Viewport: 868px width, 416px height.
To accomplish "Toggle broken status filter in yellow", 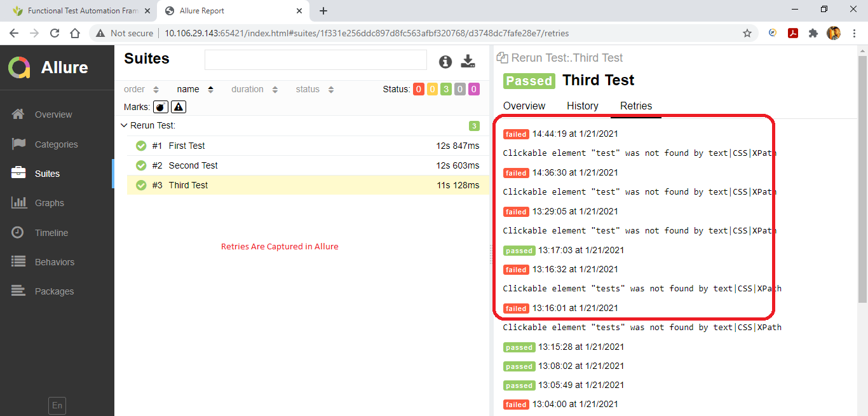I will tap(432, 89).
